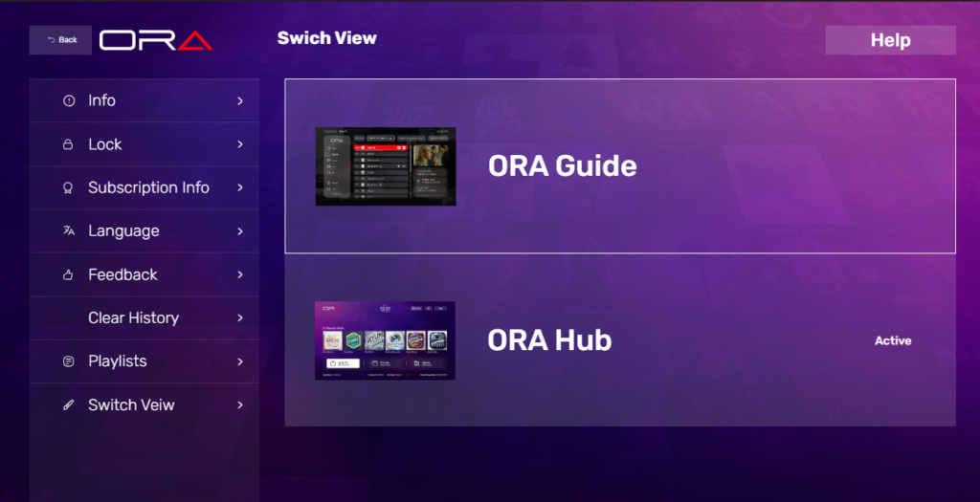The height and width of the screenshot is (502, 980).
Task: Expand the Clear History chevron
Action: (240, 317)
